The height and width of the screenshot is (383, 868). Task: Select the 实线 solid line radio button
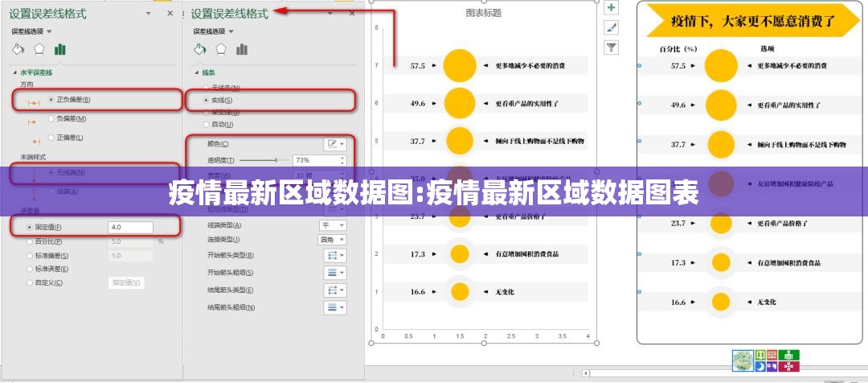click(206, 100)
